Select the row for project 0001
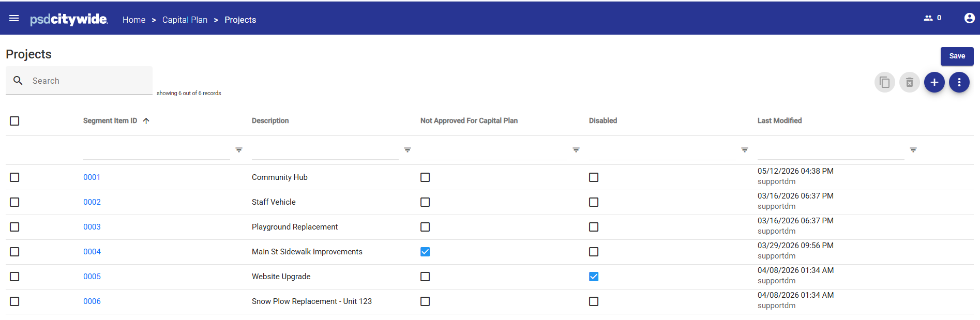Screen dimensions: 980x320 coord(14,177)
